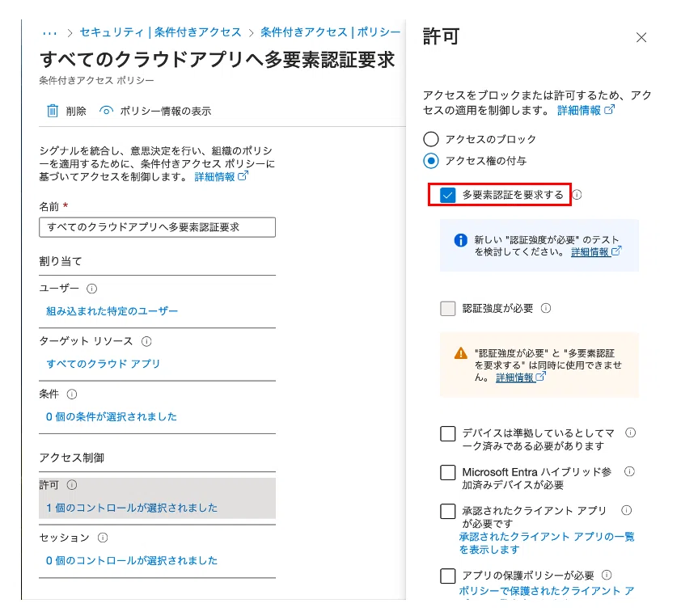Click info icon beside セッション label
The height and width of the screenshot is (616, 681).
tap(103, 538)
